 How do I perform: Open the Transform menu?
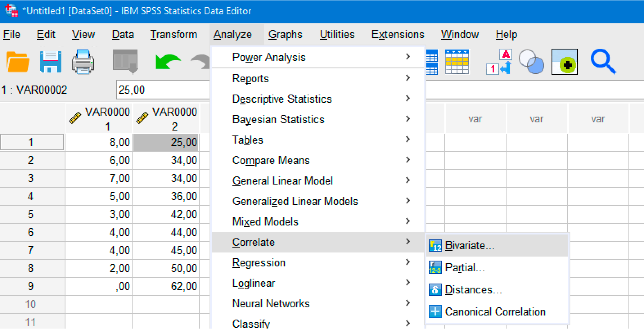tap(173, 34)
